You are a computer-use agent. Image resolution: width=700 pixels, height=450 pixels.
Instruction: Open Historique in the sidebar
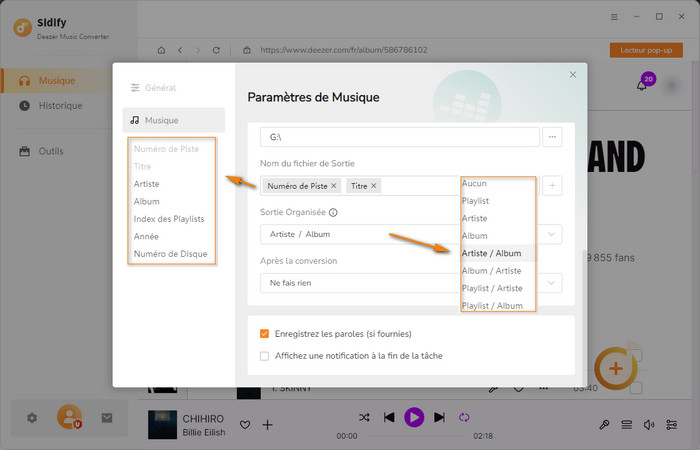(60, 106)
